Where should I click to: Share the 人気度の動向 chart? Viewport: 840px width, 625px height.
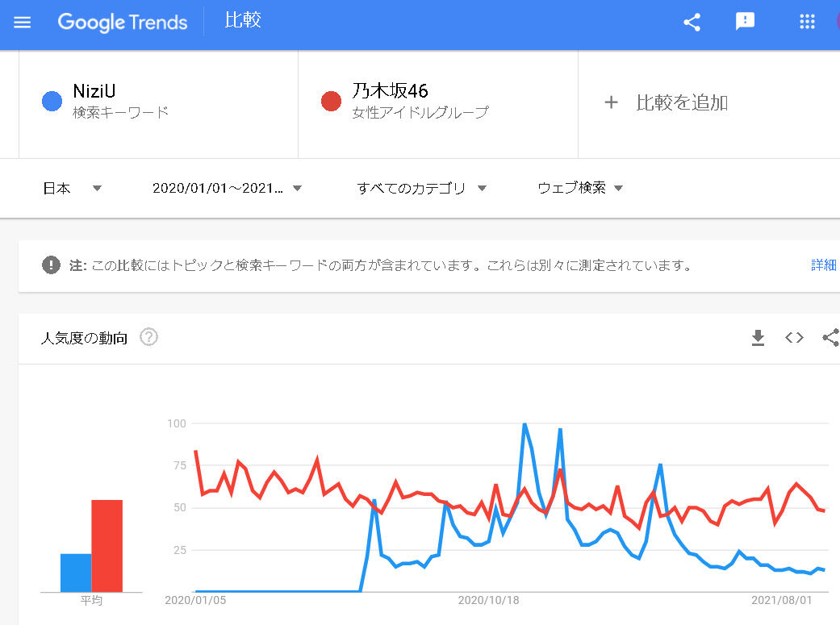pos(830,338)
